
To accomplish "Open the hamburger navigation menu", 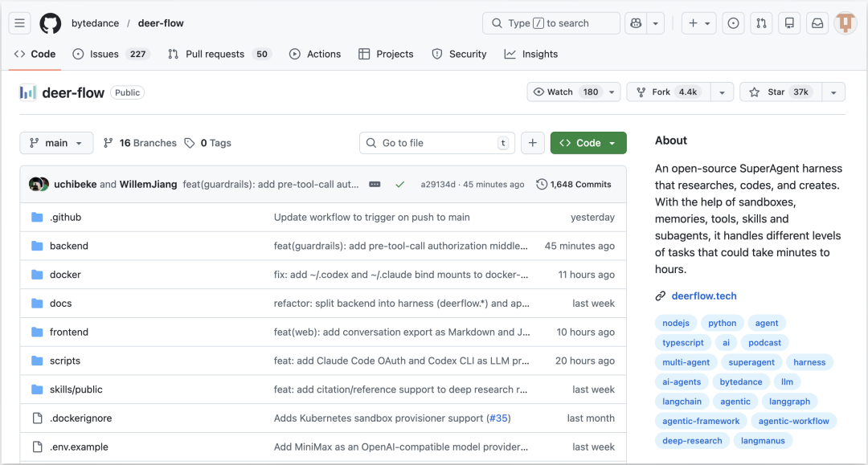I will (20, 23).
